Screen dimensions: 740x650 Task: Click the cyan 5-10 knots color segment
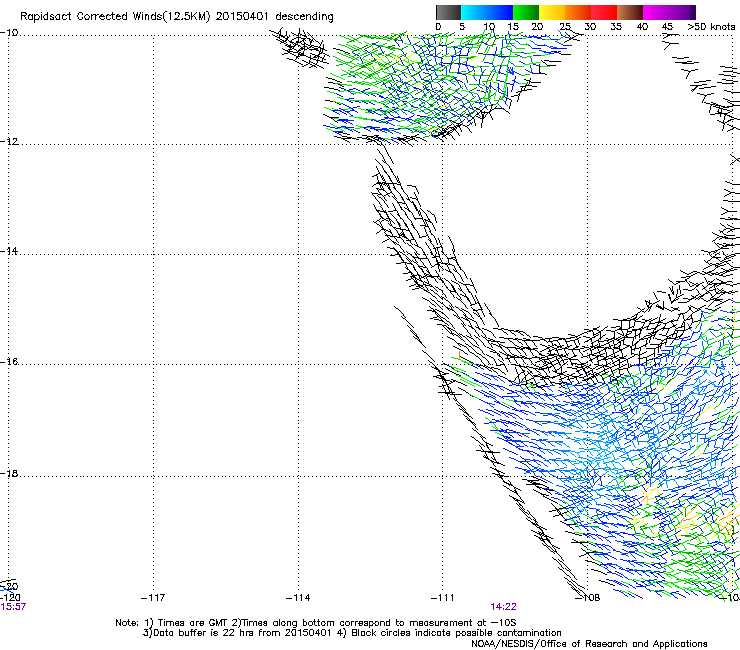(x=474, y=12)
